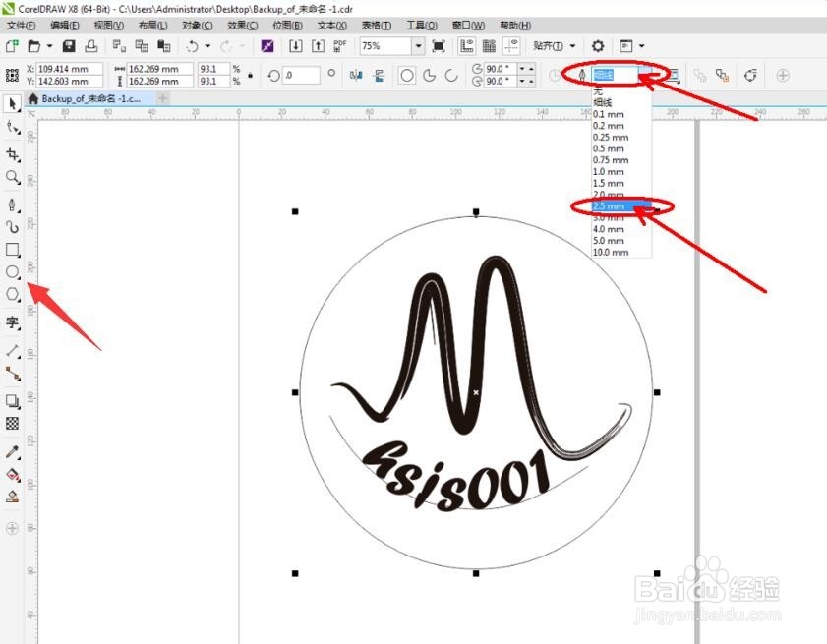Open the outline width dropdown
The image size is (827, 644).
[647, 75]
